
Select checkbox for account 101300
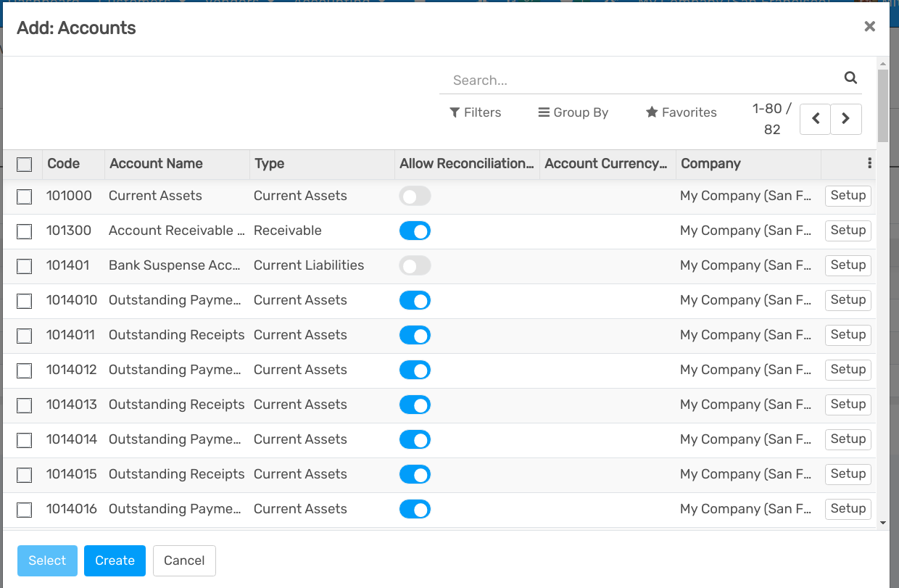[x=25, y=231]
